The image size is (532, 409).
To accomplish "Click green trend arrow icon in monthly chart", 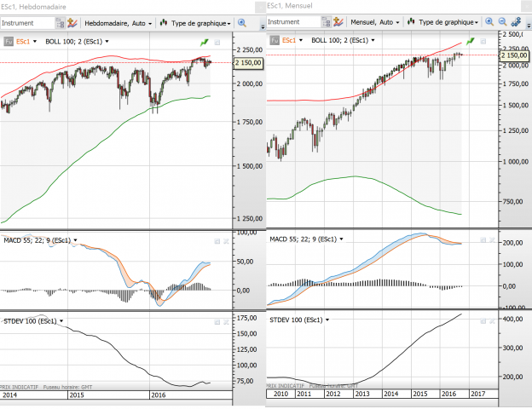I will (x=471, y=41).
